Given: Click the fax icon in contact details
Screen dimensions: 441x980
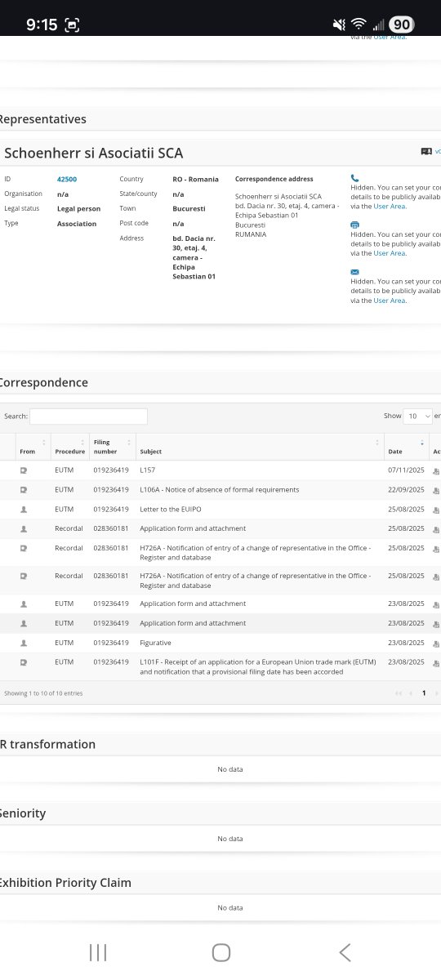Looking at the screenshot, I should pyautogui.click(x=354, y=225).
